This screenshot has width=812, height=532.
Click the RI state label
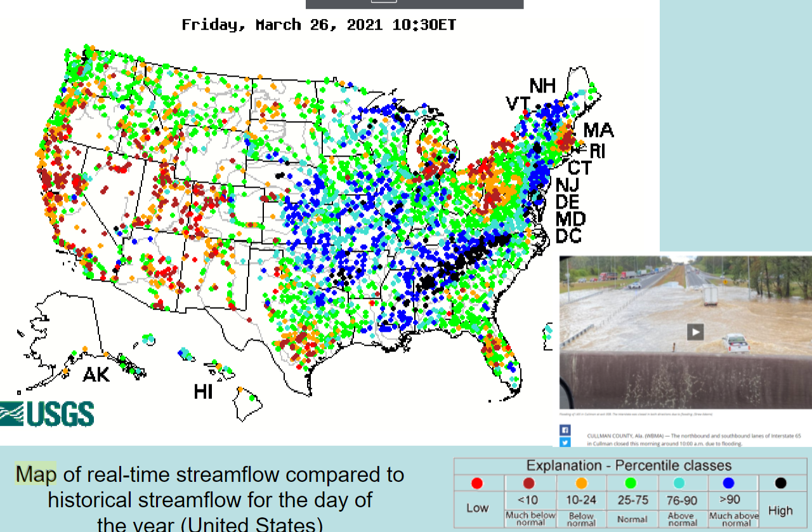tap(598, 151)
